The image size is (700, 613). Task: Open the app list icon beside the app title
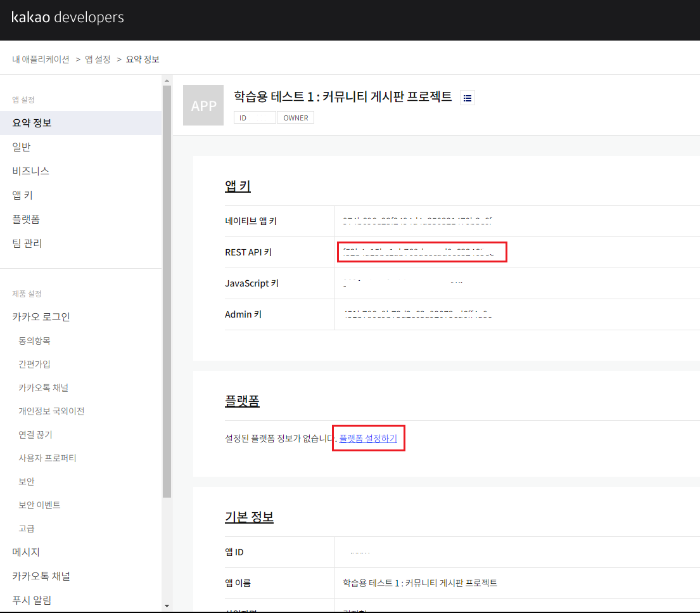pos(468,98)
